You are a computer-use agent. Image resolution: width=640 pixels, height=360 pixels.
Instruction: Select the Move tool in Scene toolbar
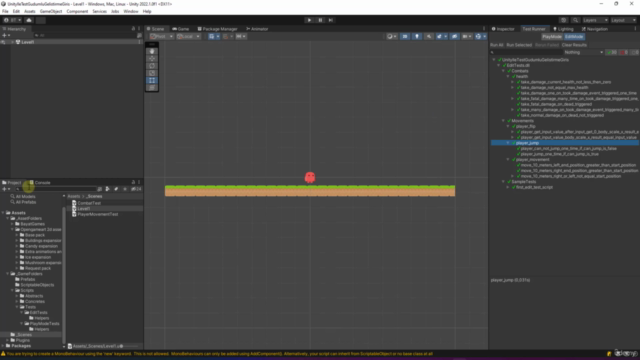tap(152, 59)
